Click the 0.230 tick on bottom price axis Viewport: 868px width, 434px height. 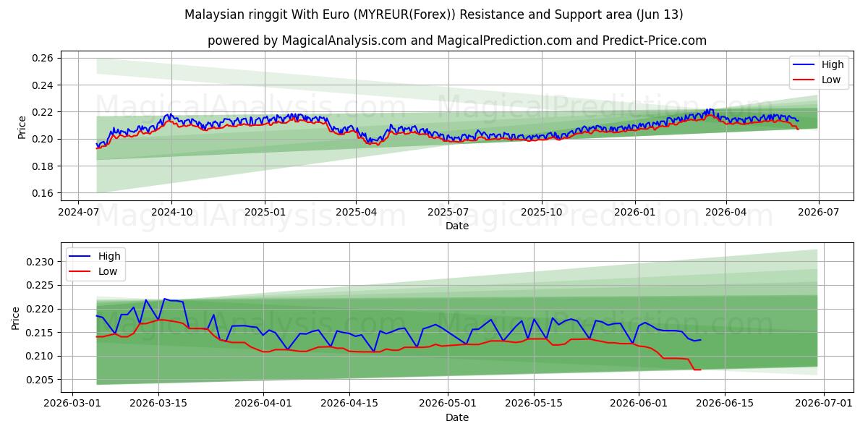41,262
